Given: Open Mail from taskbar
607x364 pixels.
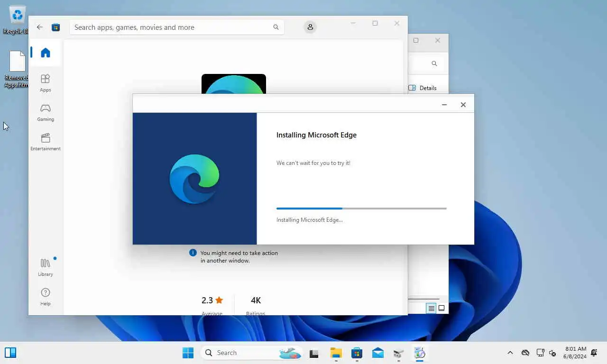Looking at the screenshot, I should point(378,353).
